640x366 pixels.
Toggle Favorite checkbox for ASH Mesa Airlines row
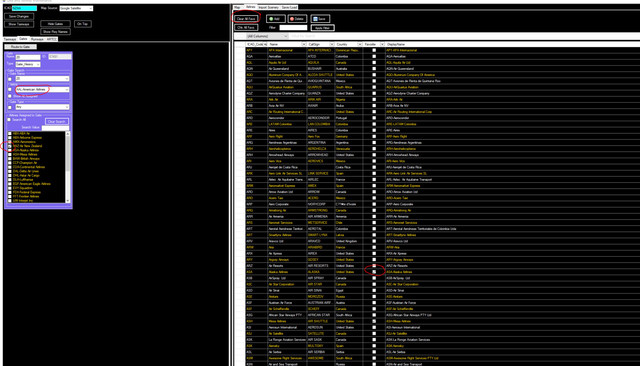click(374, 321)
